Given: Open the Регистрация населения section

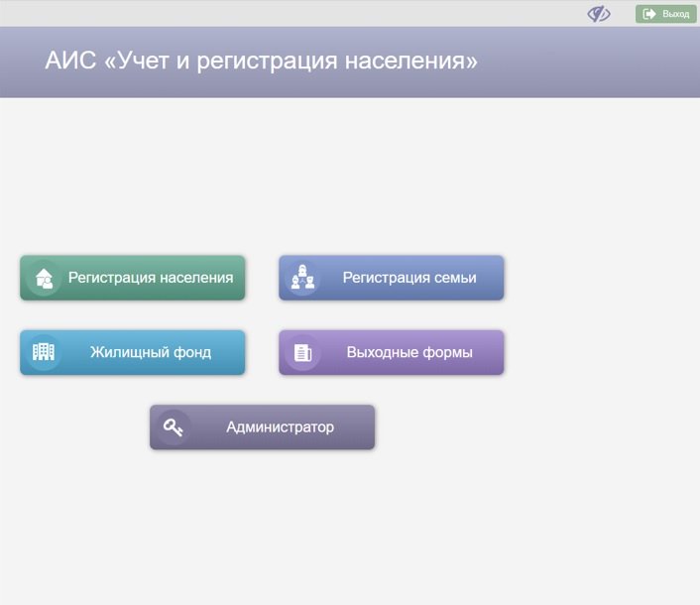Looking at the screenshot, I should tap(132, 278).
